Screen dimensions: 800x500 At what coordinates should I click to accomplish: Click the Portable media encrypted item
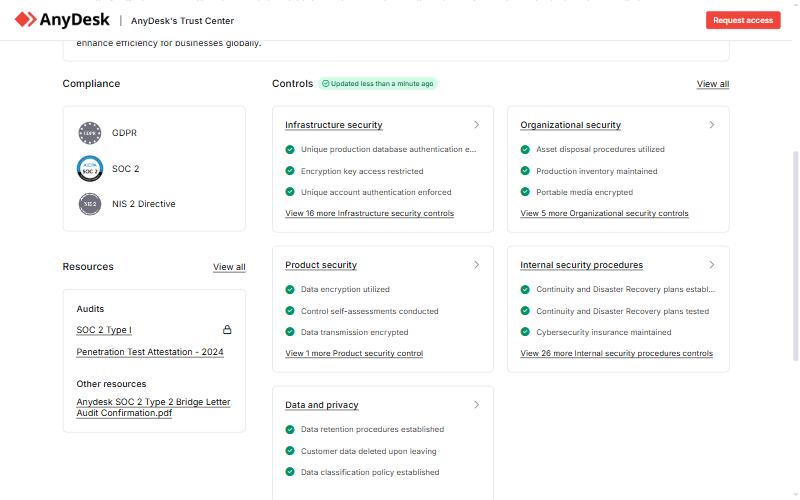pos(585,192)
